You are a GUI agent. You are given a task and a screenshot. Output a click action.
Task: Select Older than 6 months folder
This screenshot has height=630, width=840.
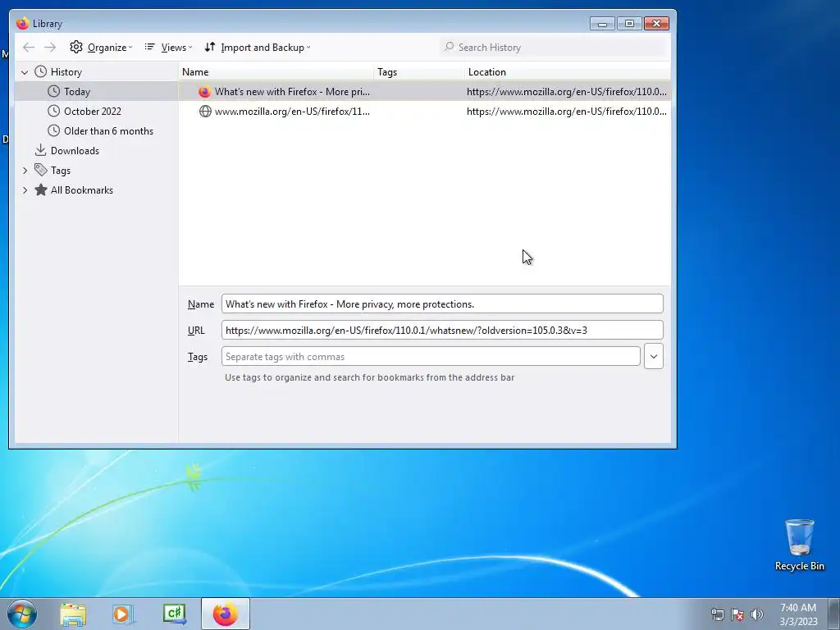tap(97, 131)
